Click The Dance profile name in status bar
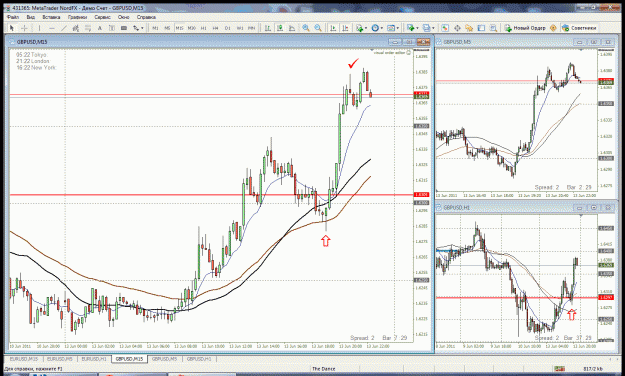Image resolution: width=625 pixels, height=376 pixels. (324, 369)
